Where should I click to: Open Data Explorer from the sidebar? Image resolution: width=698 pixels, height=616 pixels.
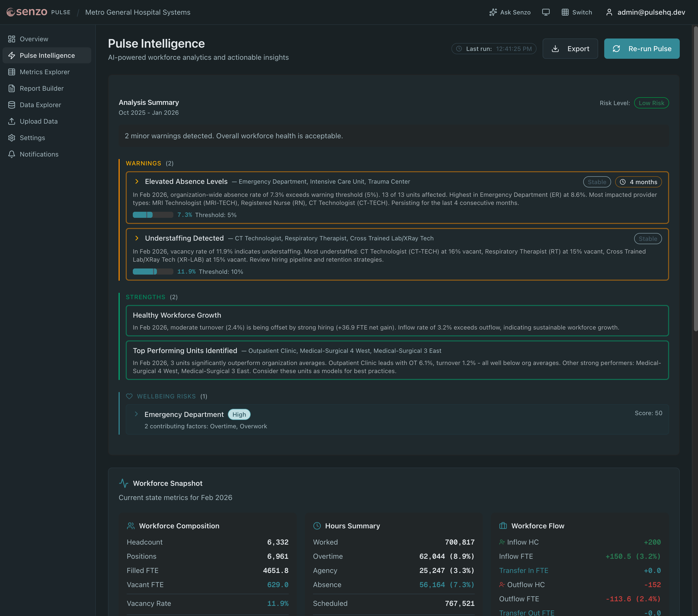pyautogui.click(x=40, y=105)
